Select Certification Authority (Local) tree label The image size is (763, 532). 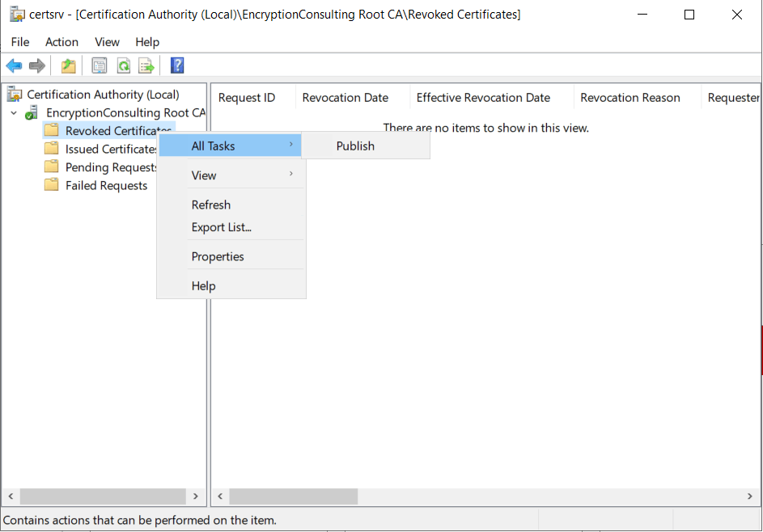click(x=103, y=95)
